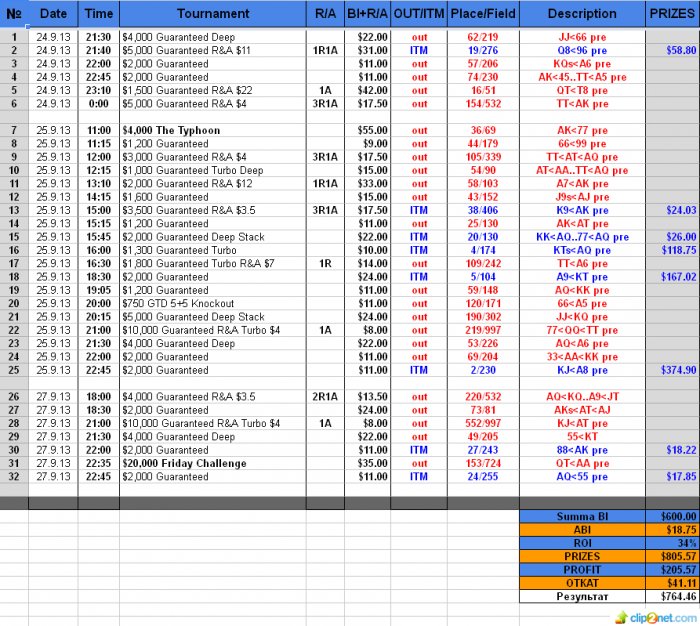Screen dimensions: 700x626
Task: Select the prize value $167.02
Action: (672, 277)
